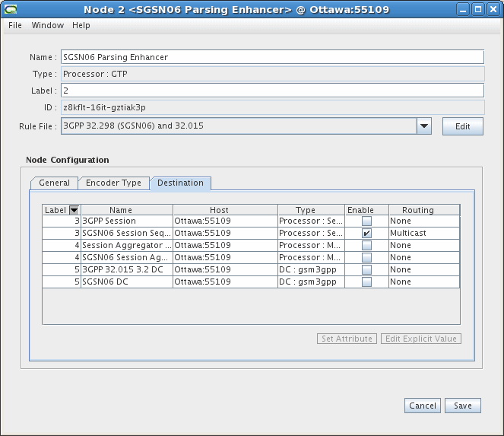Click the ID field value
504x436 pixels.
point(273,107)
